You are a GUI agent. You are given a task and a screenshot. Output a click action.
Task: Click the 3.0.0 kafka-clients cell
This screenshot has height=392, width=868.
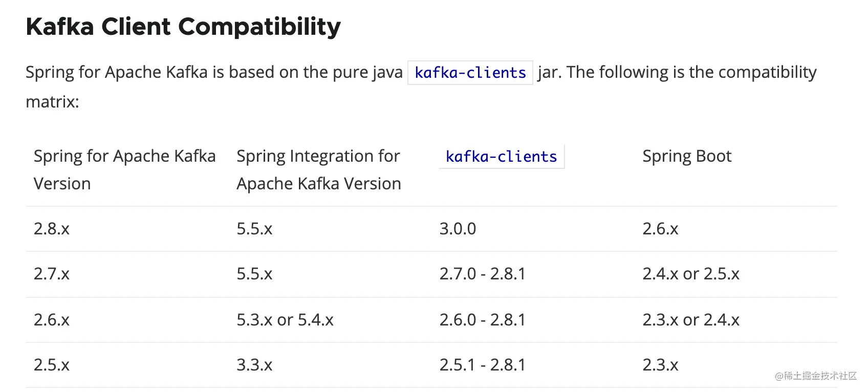(x=458, y=229)
